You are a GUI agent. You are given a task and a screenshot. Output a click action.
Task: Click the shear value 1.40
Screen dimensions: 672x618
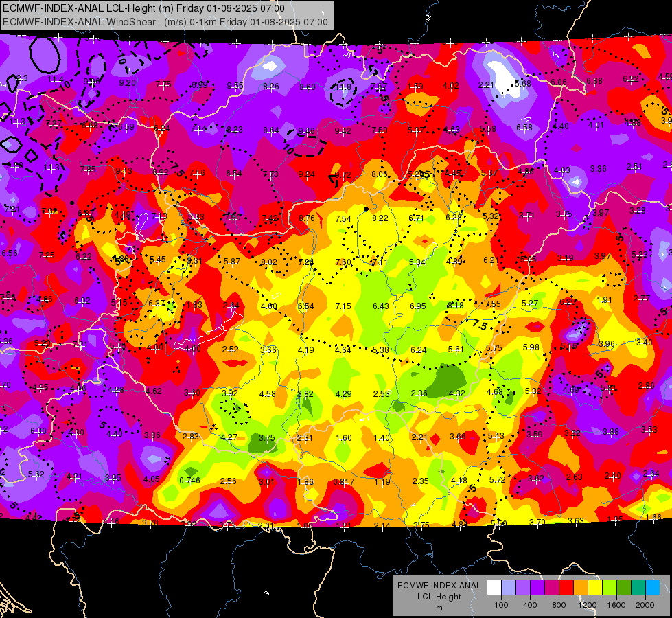click(382, 438)
